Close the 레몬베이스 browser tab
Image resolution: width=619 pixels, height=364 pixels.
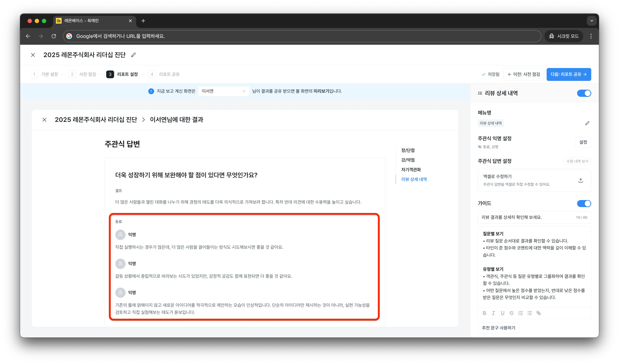pos(130,21)
